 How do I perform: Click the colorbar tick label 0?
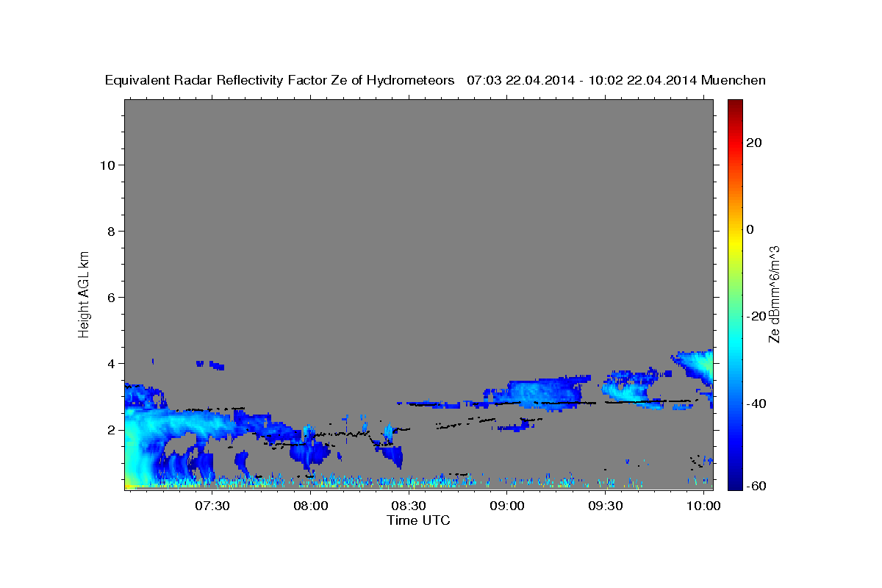point(750,229)
